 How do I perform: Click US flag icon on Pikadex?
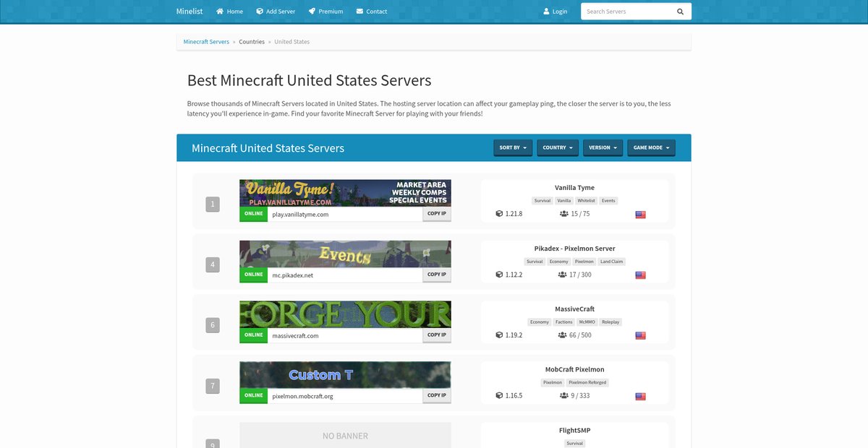640,275
